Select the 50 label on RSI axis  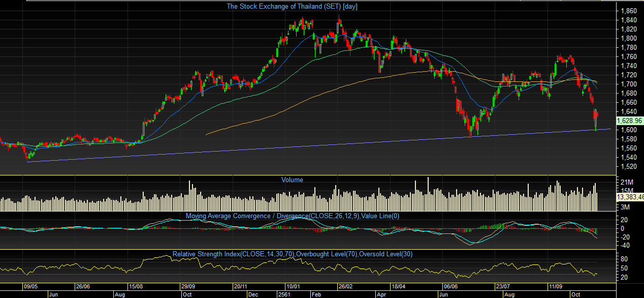point(624,268)
